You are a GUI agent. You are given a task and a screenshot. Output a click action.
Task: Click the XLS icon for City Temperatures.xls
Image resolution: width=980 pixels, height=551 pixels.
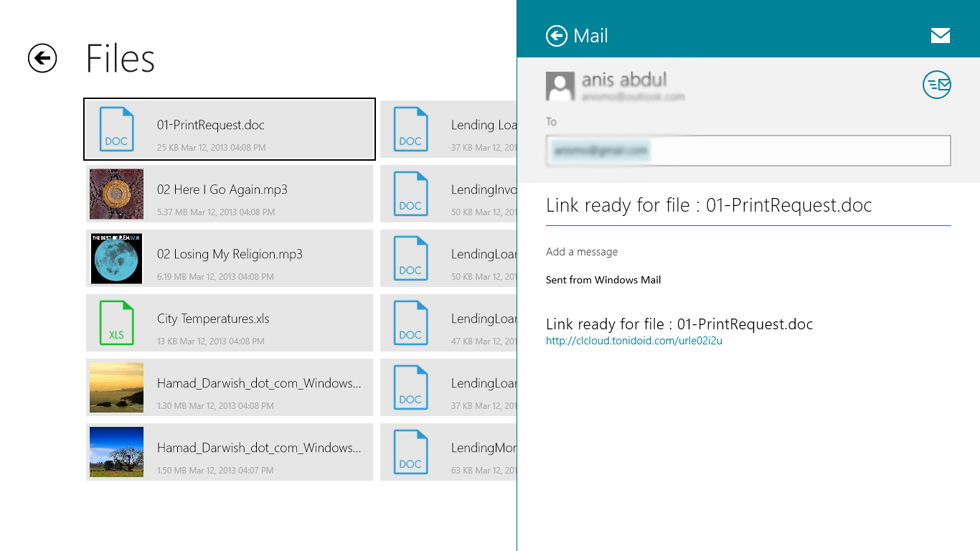[x=116, y=323]
